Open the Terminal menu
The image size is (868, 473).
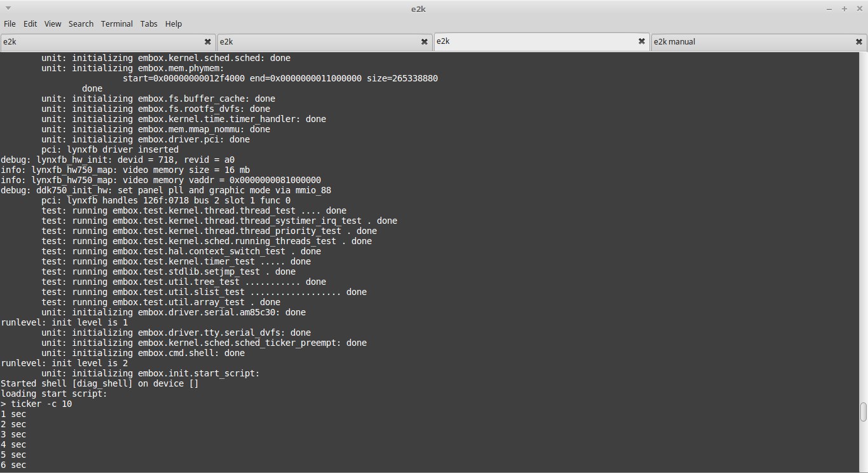click(117, 24)
